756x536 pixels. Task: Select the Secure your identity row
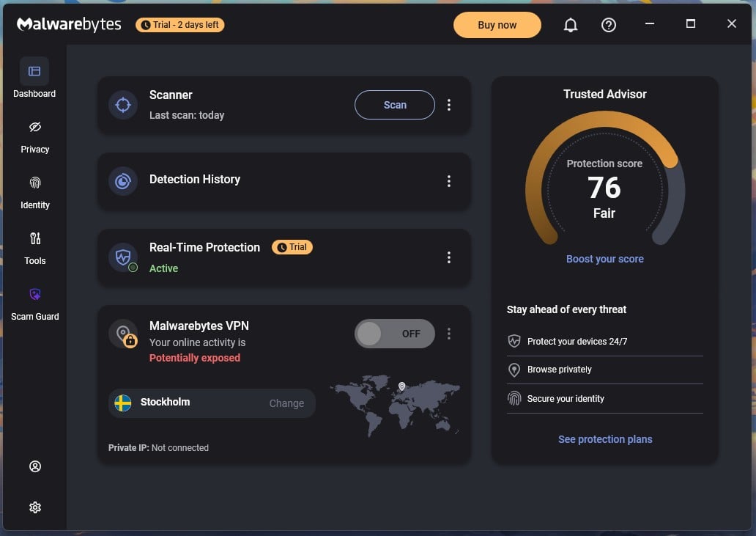pos(604,398)
